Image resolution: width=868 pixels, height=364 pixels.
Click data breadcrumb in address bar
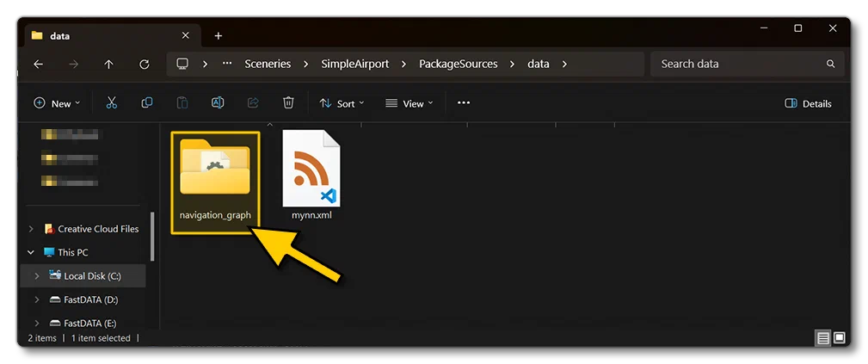coord(538,65)
